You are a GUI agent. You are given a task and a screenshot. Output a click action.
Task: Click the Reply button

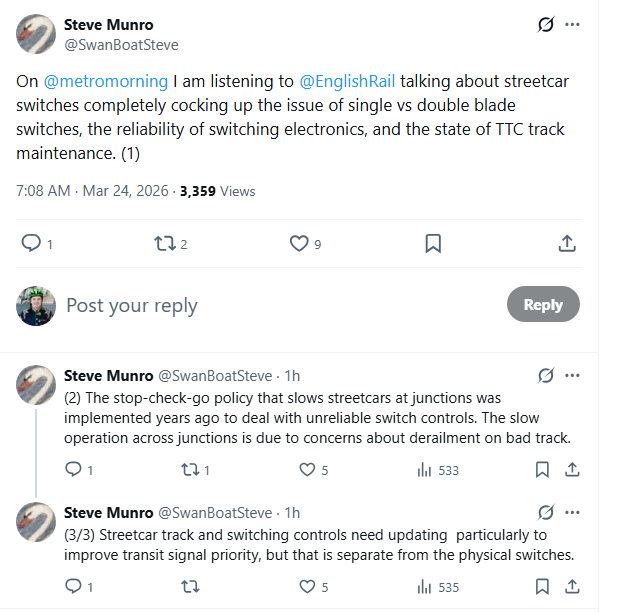click(543, 305)
